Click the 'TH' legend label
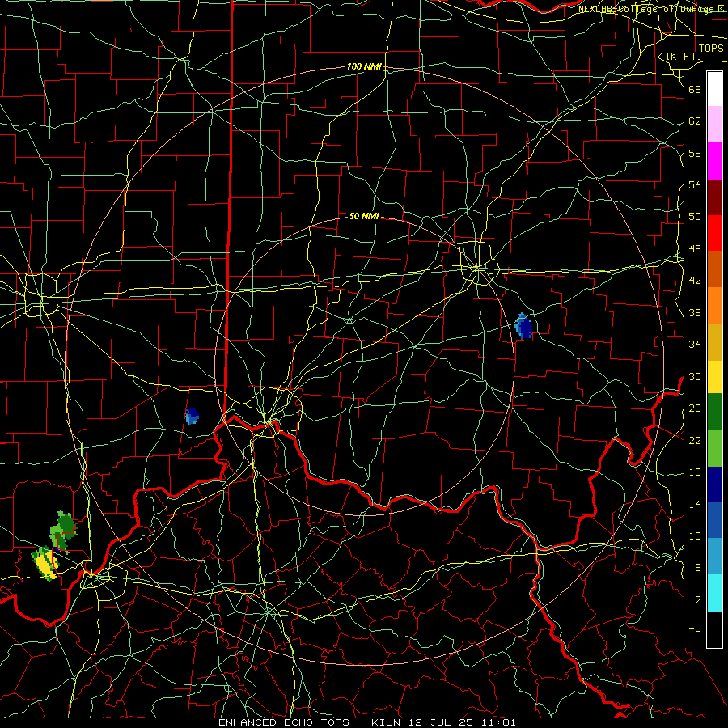 (695, 632)
